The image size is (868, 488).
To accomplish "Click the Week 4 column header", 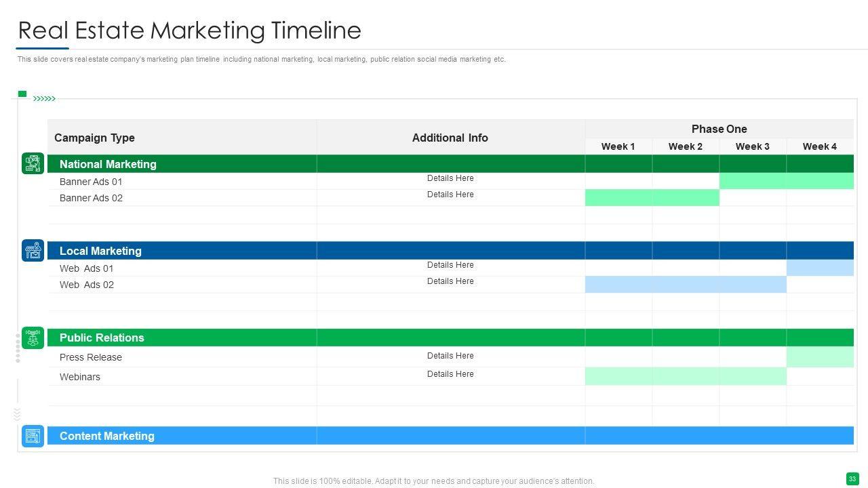I will (x=819, y=146).
